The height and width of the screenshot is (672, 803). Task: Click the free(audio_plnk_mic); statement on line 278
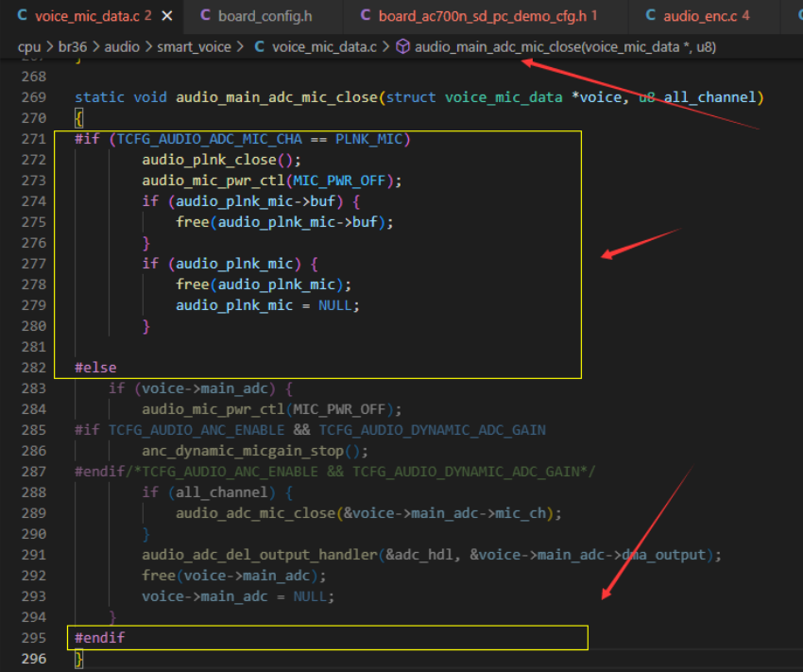264,284
